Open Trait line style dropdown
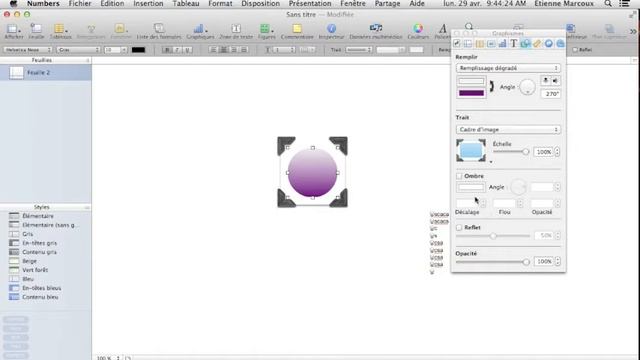 358,50
